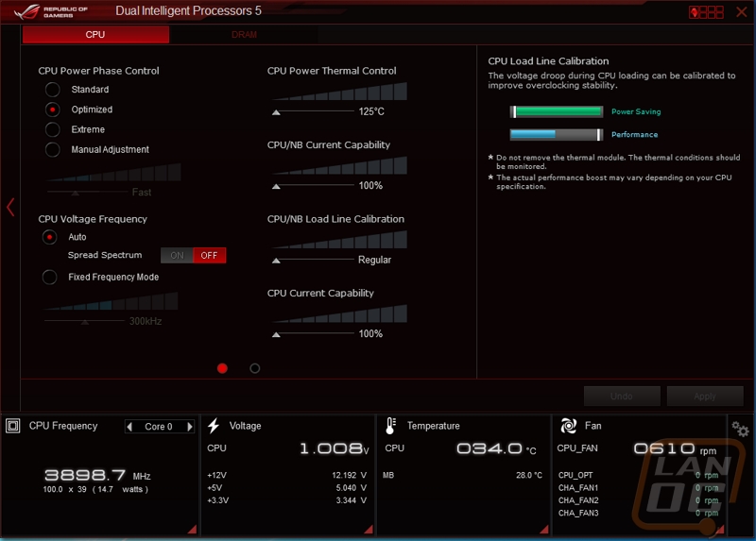This screenshot has height=541, width=756.
Task: Click the CHA_FAN3 fan row
Action: 638,513
